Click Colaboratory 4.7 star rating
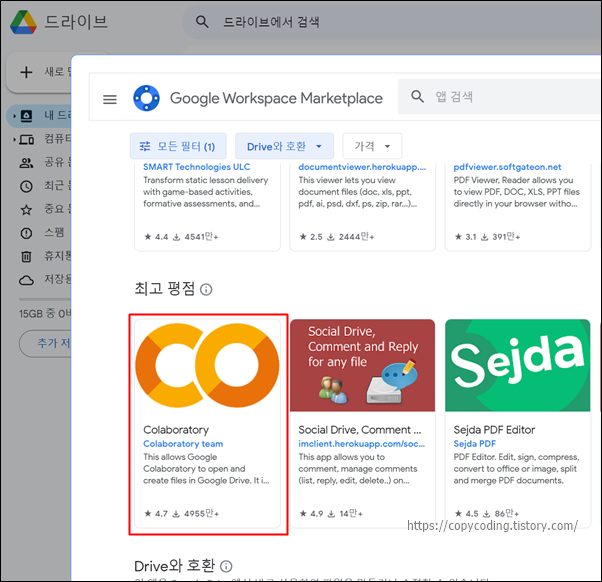Image resolution: width=602 pixels, height=582 pixels. point(156,514)
